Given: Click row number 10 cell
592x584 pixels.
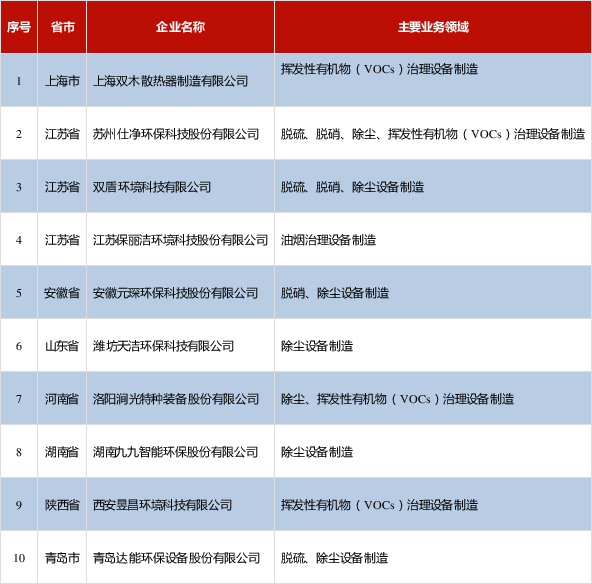Looking at the screenshot, I should click(19, 558).
